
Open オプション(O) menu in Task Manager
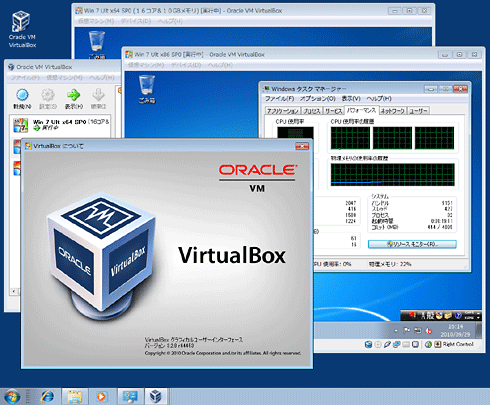(x=317, y=99)
